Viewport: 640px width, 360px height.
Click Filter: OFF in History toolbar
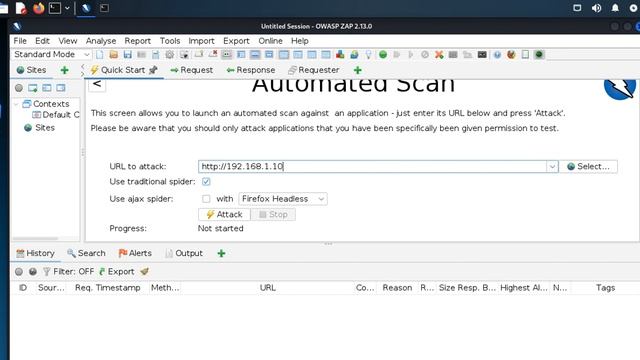click(69, 271)
